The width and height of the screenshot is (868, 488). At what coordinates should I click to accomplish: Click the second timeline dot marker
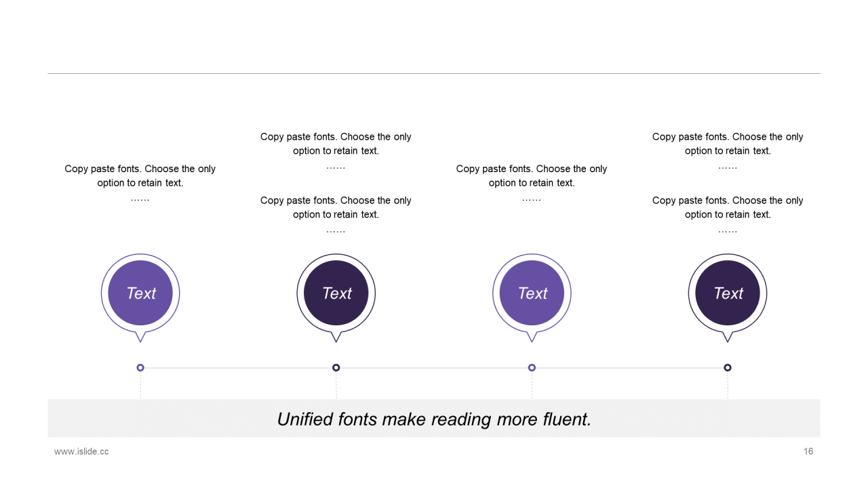[336, 367]
